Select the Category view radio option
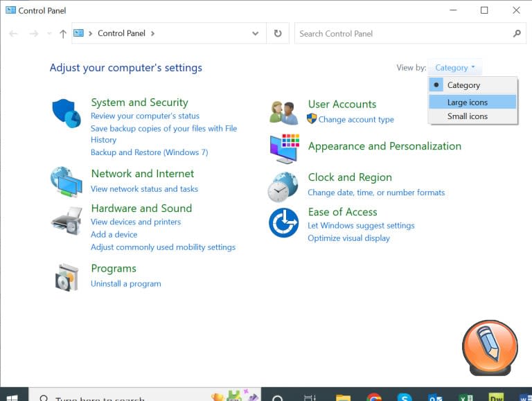Viewport: 532px width, 401px height. pyautogui.click(x=473, y=84)
